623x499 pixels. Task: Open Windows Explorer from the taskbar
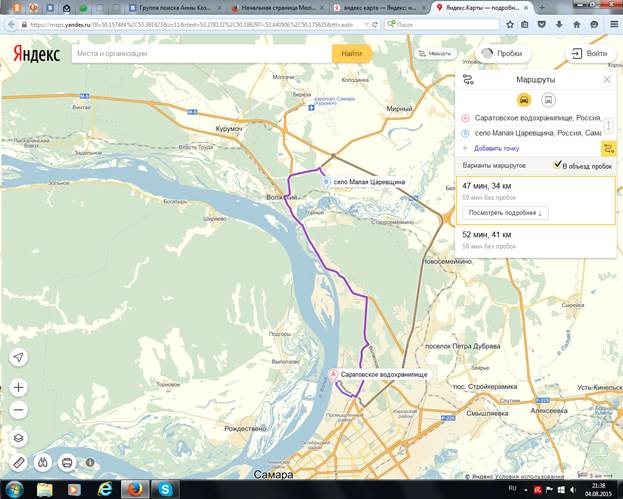click(45, 489)
